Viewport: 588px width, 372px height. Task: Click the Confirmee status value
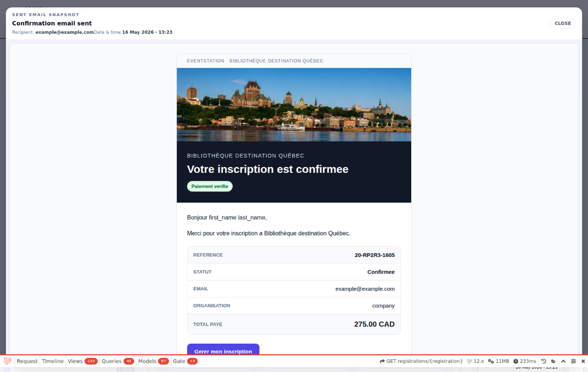click(381, 272)
